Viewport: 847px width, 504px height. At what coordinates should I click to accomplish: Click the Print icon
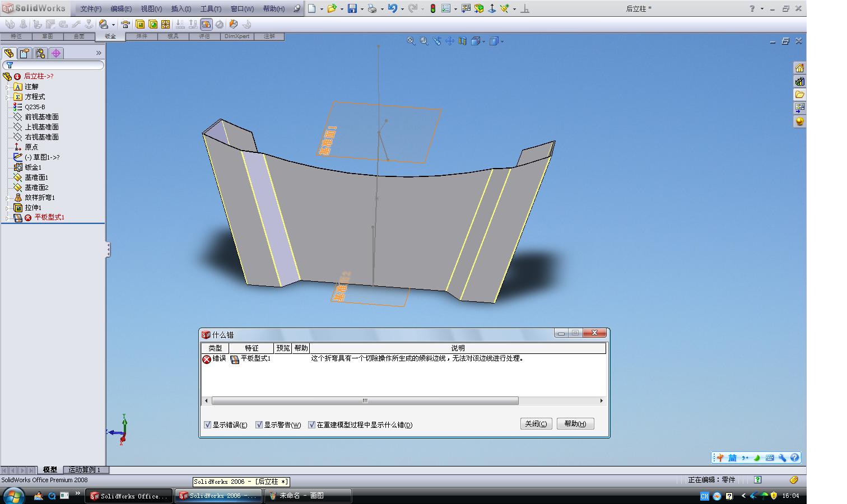click(x=372, y=8)
